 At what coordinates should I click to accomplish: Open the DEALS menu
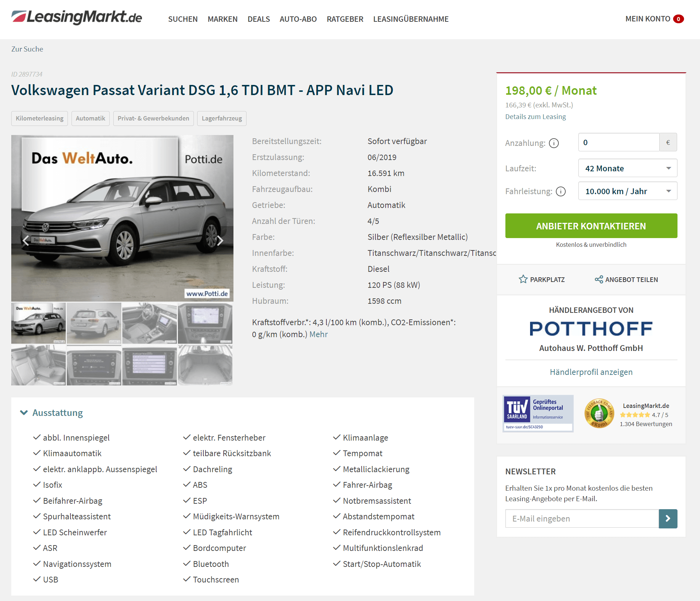pos(259,19)
